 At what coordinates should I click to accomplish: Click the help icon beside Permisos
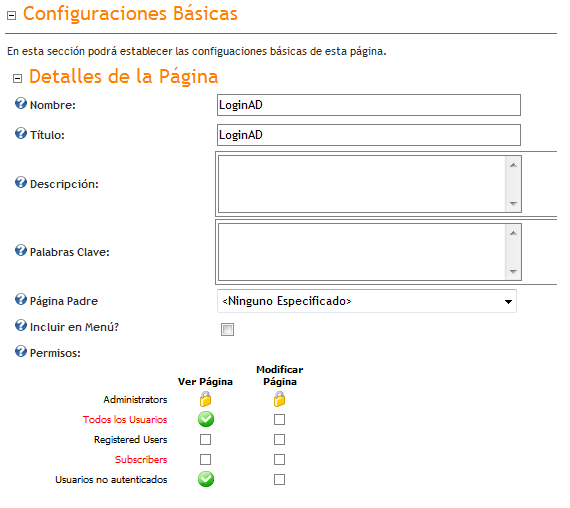pos(21,352)
